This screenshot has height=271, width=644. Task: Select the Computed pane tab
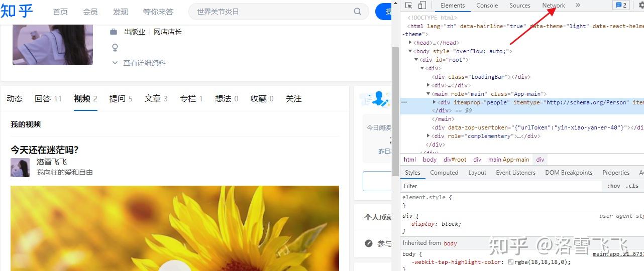(444, 173)
